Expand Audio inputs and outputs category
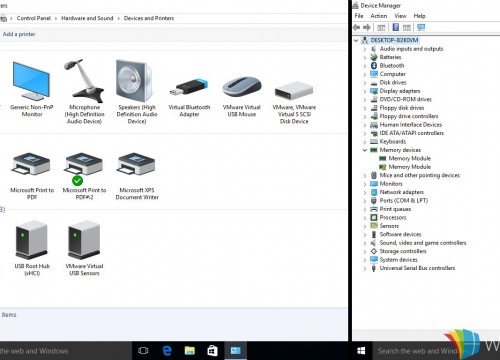This screenshot has width=500, height=360. coord(365,49)
